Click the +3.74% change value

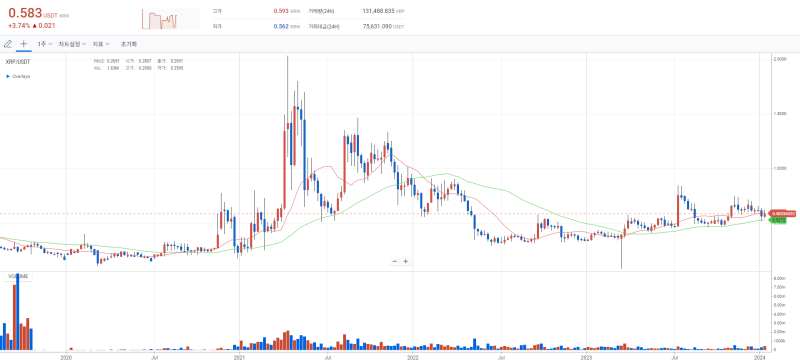click(19, 26)
